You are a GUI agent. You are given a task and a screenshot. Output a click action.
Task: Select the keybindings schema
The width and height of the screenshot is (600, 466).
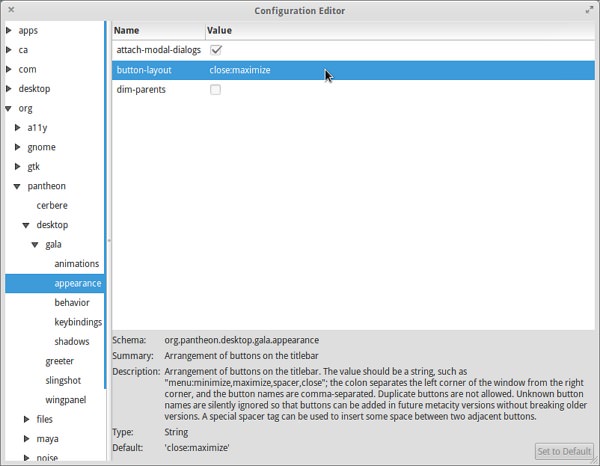tap(78, 322)
